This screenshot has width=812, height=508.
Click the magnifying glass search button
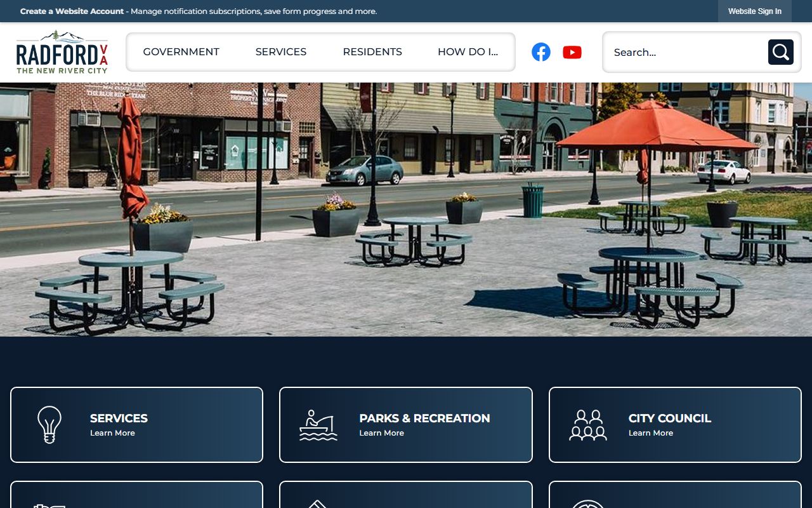[780, 52]
